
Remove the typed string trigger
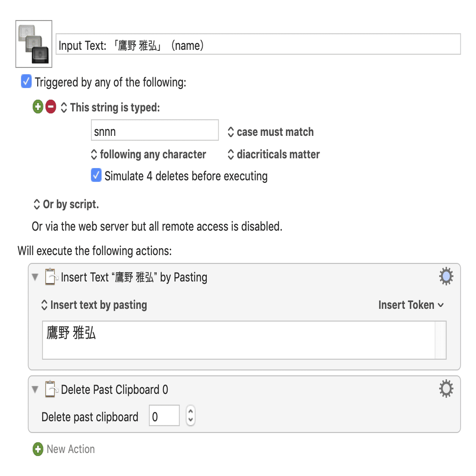[51, 107]
